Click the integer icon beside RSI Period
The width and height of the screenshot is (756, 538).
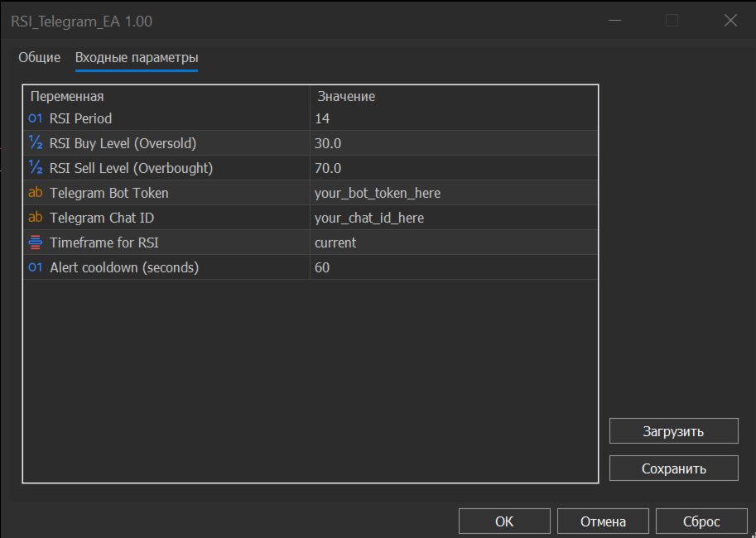coord(35,118)
